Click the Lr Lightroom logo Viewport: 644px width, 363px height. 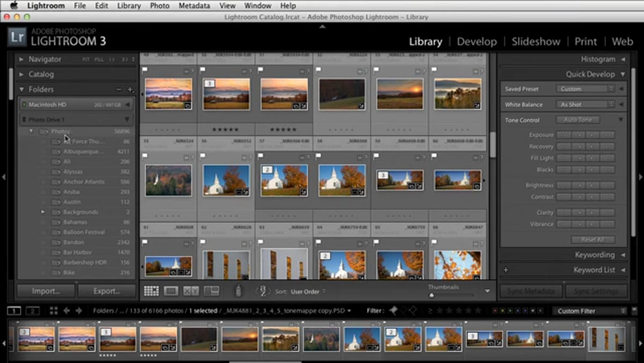(17, 38)
